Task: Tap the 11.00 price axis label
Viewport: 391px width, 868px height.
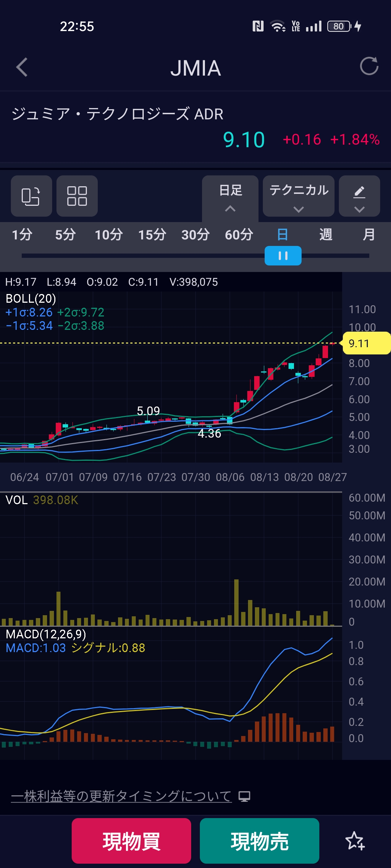Action: point(362,309)
